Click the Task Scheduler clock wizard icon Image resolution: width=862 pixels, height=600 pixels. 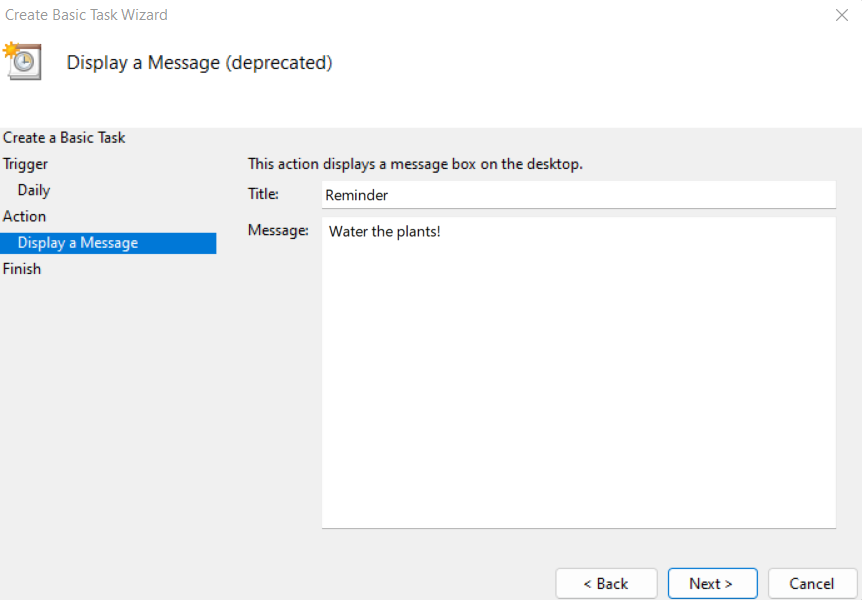(22, 61)
